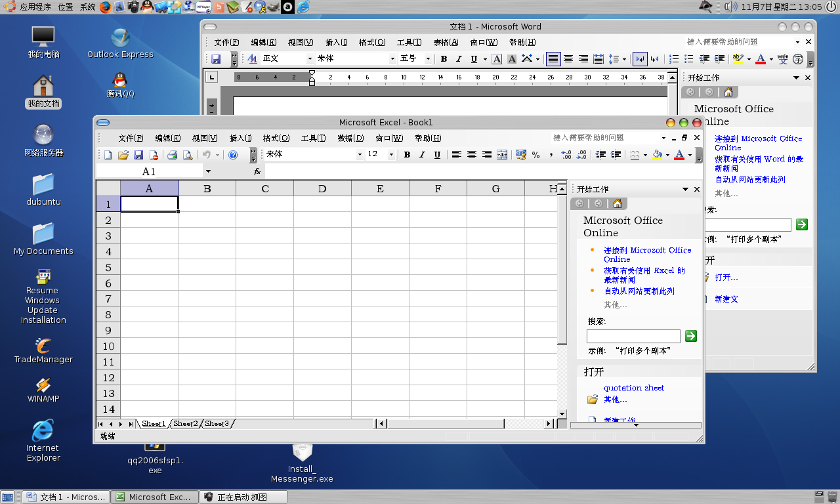Open Excel font name dropdown

360,155
